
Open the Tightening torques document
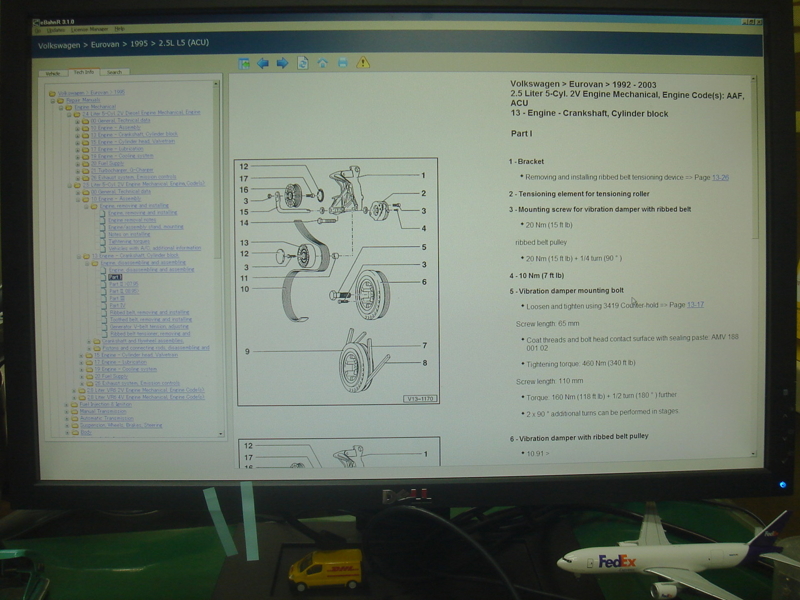(x=129, y=241)
